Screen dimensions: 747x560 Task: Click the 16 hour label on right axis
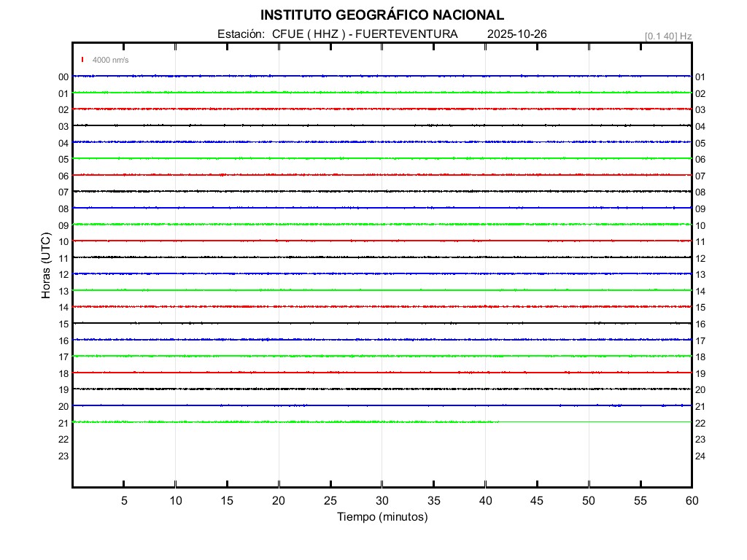700,324
